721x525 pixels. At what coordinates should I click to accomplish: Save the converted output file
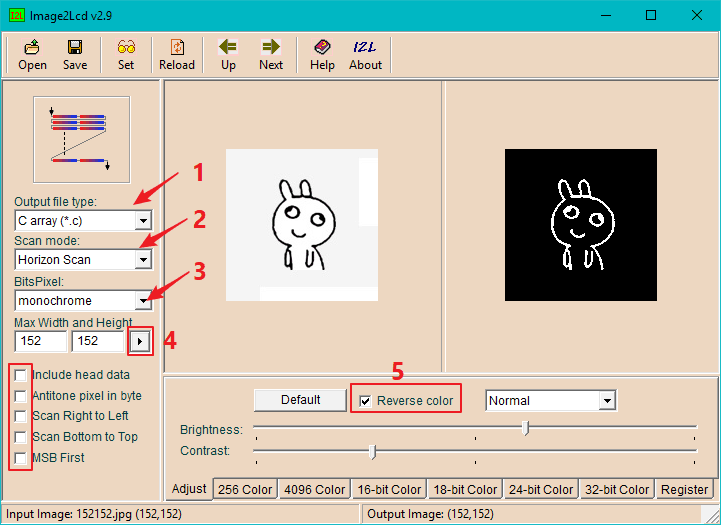[x=75, y=55]
